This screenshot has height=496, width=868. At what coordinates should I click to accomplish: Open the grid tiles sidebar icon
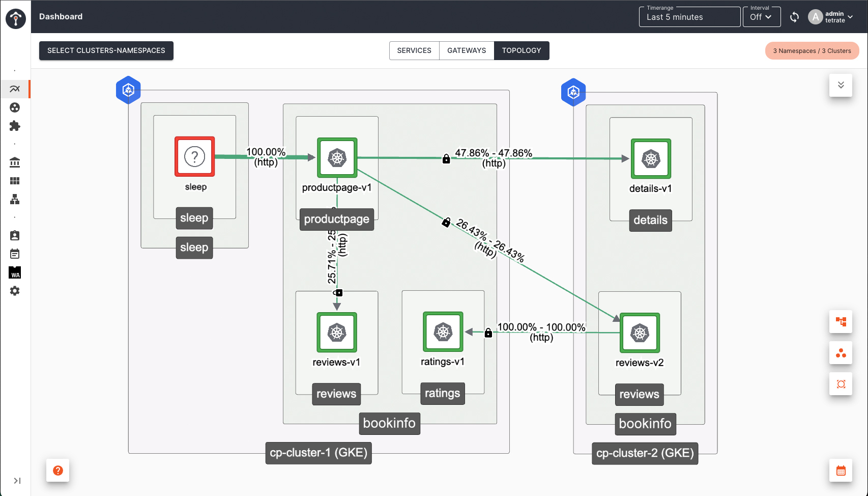15,181
